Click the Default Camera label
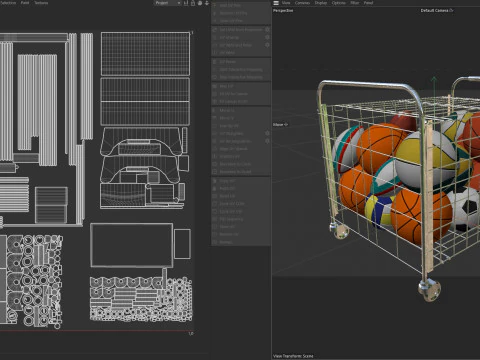The height and width of the screenshot is (360, 480). [x=434, y=10]
